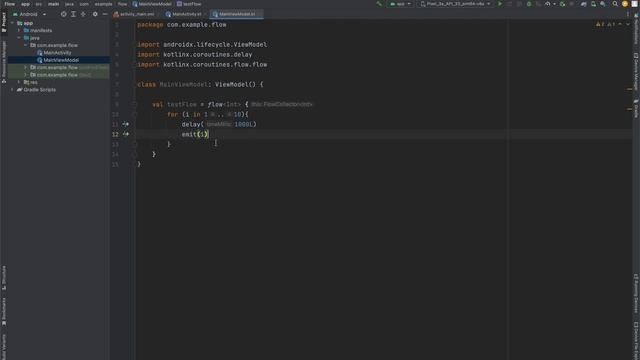Collapse the java folder

pos(19,38)
